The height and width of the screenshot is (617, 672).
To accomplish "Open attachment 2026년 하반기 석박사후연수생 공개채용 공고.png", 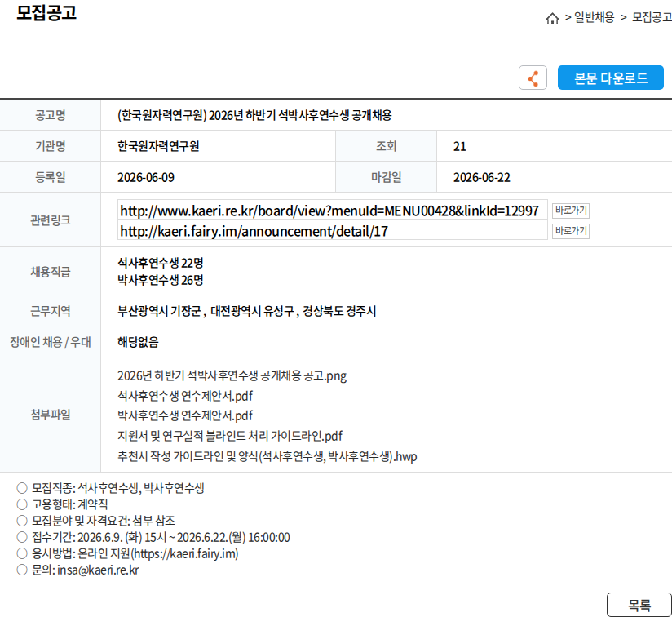I will pos(232,375).
